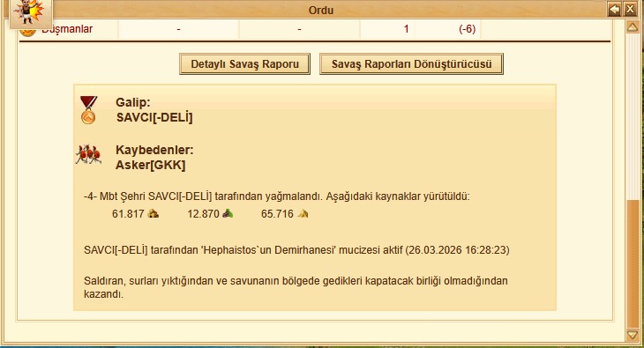Click the sulfur amount 65.716

pyautogui.click(x=277, y=214)
